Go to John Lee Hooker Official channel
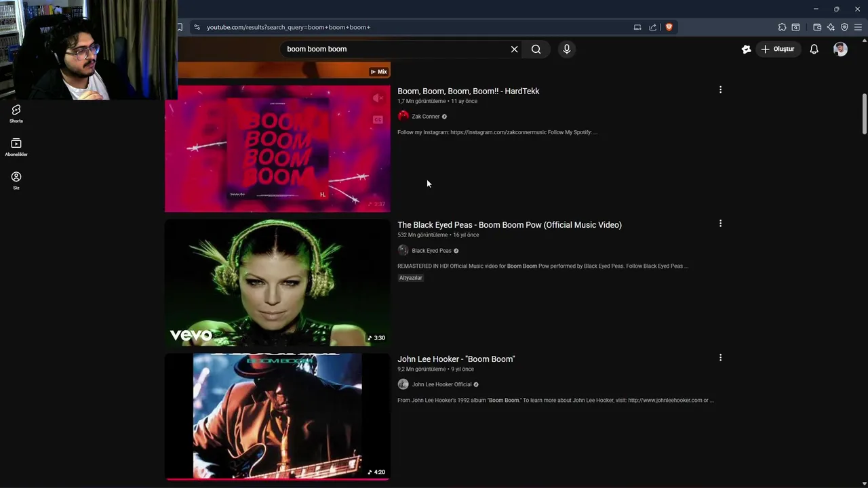Image resolution: width=868 pixels, height=488 pixels. point(441,384)
